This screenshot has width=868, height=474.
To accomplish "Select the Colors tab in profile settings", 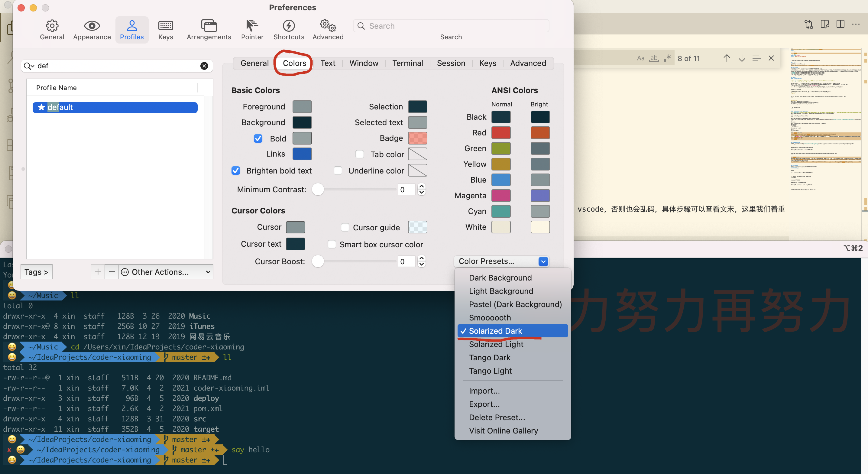I will coord(294,63).
